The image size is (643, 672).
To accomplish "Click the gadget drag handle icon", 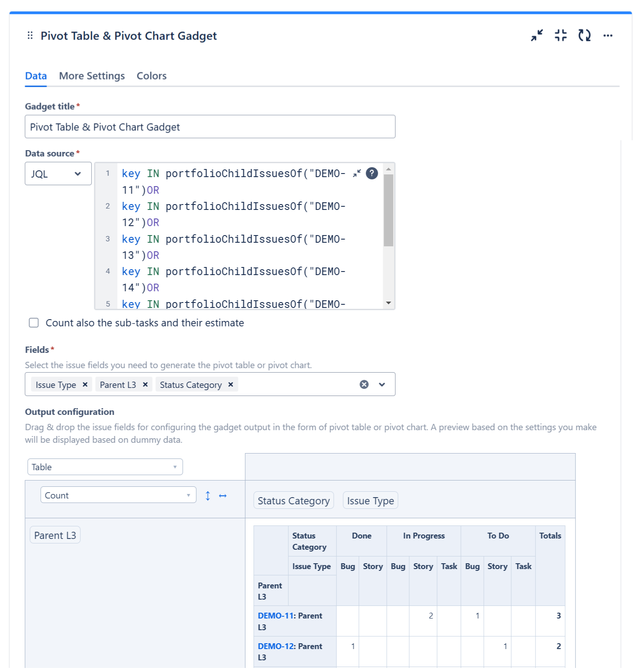I will 30,36.
